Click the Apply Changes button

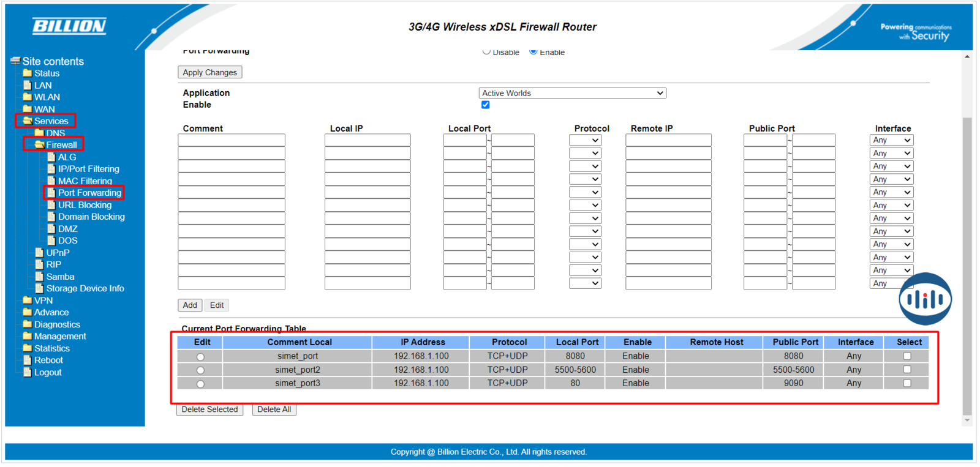(209, 72)
